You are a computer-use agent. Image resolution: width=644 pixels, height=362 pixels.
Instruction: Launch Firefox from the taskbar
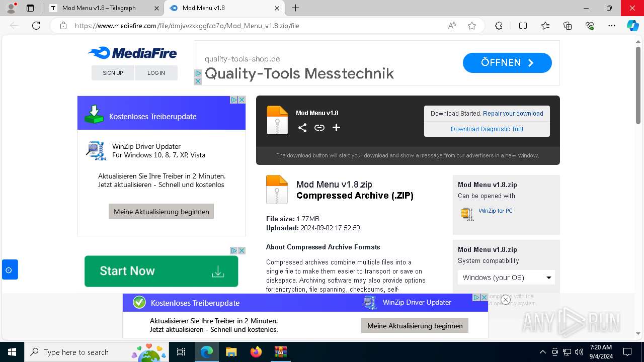click(x=256, y=352)
